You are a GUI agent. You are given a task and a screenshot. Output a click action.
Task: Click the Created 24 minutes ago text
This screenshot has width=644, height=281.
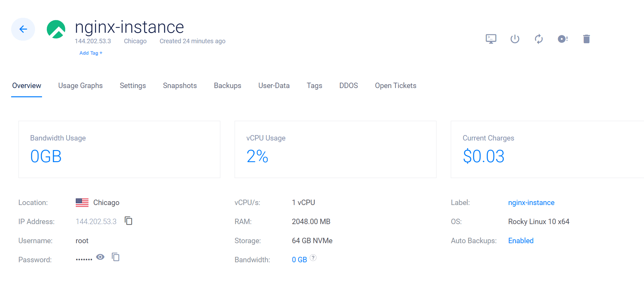click(193, 41)
